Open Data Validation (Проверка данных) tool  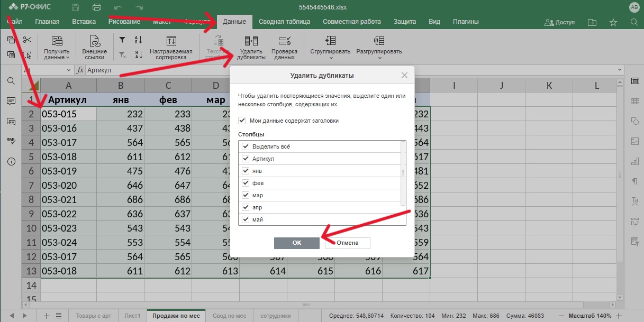(x=284, y=41)
